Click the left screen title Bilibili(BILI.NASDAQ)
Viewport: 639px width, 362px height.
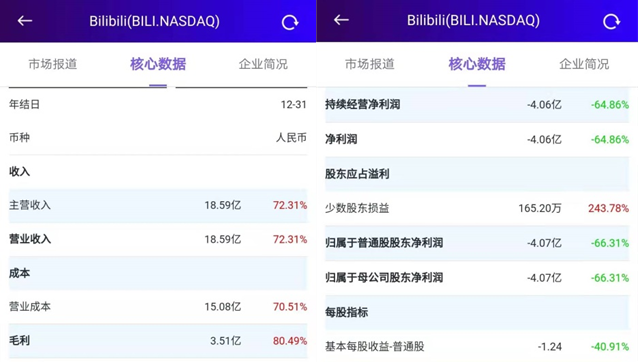(154, 21)
